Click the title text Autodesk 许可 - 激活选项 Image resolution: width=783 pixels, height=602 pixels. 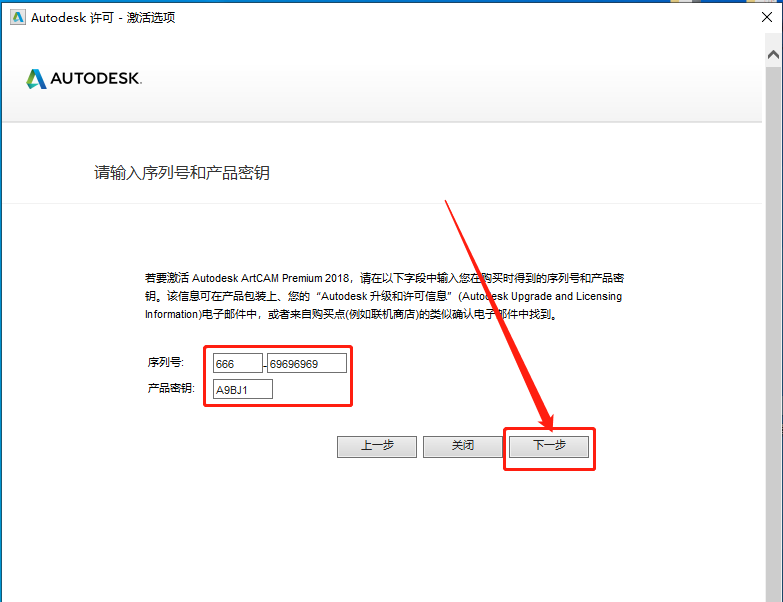103,17
